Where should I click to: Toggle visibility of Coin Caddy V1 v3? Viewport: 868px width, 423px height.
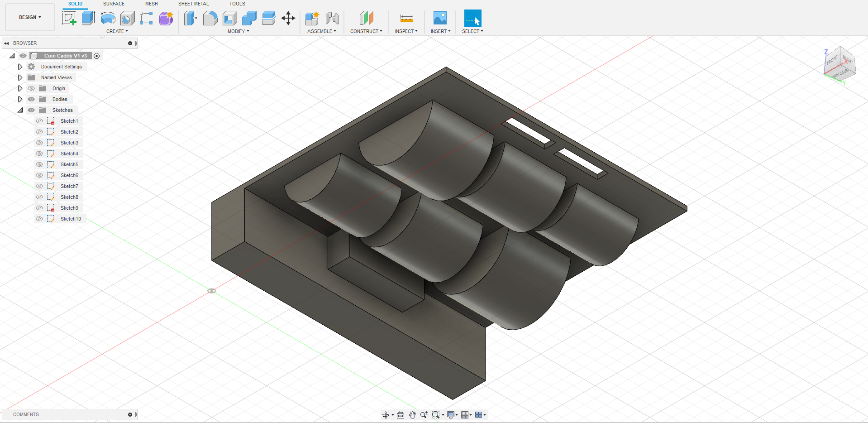point(23,56)
